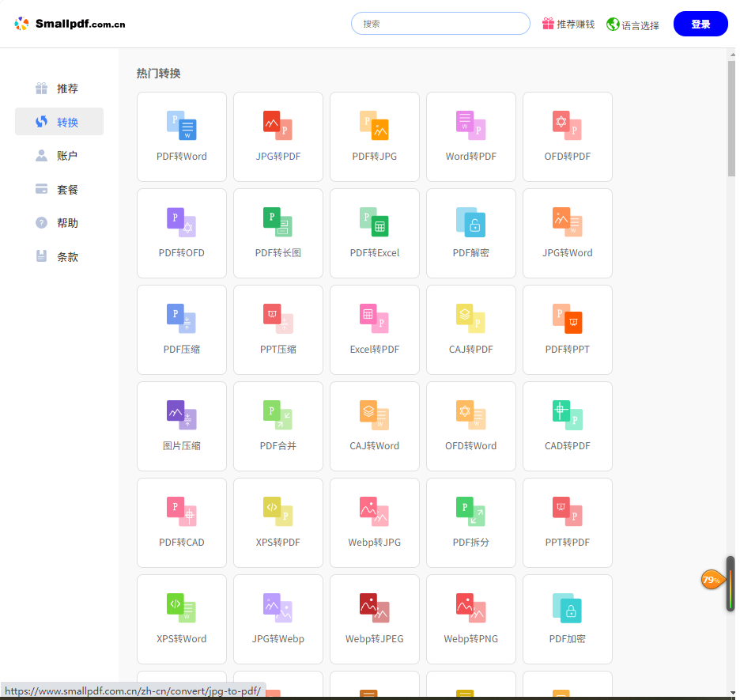Open the PDF转Excel tool
This screenshot has height=700, width=740.
(x=375, y=233)
